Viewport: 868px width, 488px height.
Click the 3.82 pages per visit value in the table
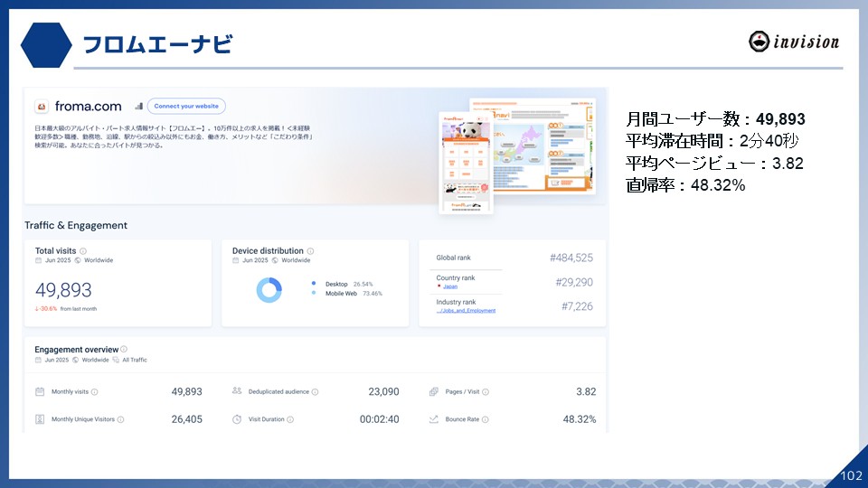coord(586,391)
